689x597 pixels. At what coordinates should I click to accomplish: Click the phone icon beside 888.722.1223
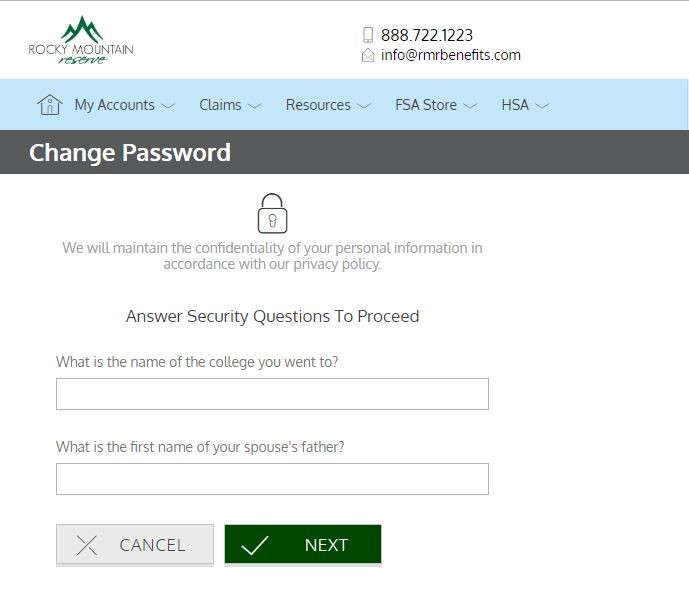coord(368,35)
